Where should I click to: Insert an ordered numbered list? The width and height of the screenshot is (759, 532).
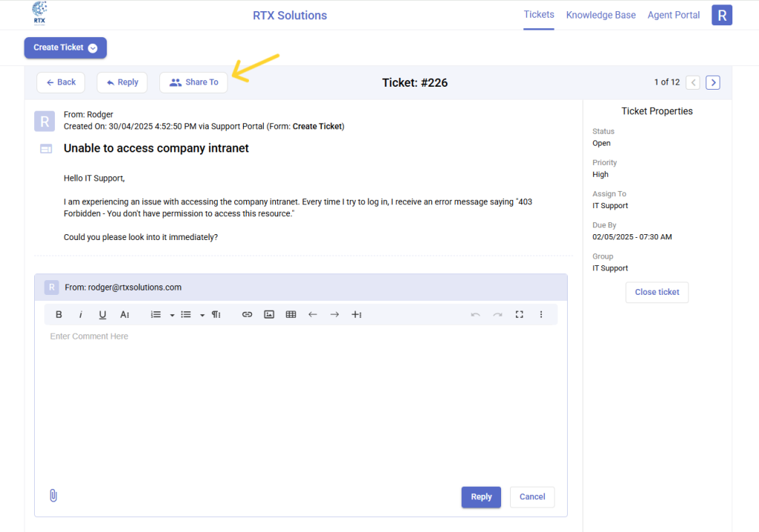pos(156,315)
